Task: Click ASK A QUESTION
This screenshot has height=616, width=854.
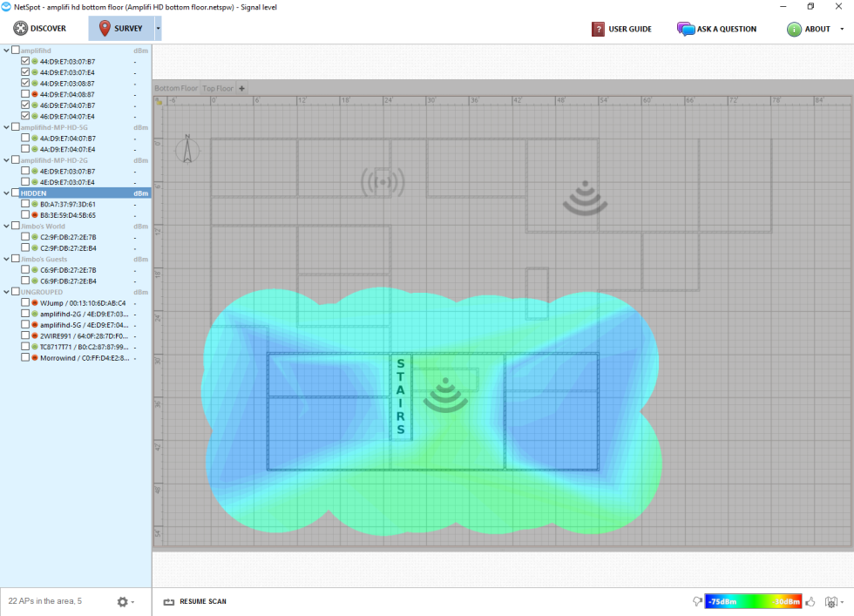Action: [x=716, y=29]
